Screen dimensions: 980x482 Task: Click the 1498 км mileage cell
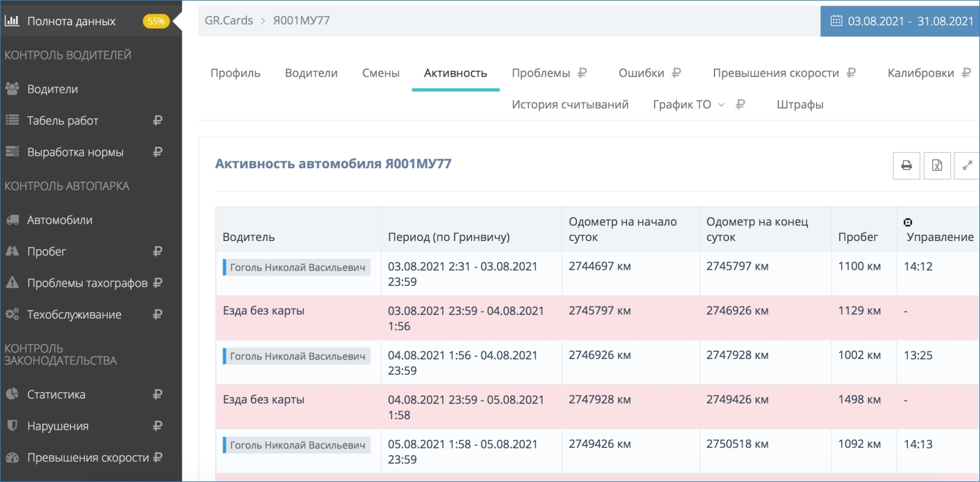click(859, 399)
